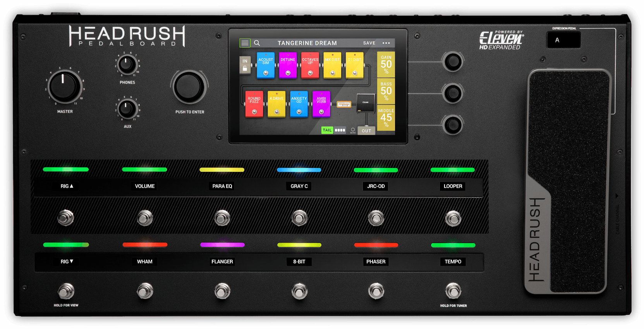The width and height of the screenshot is (644, 329).
Task: Click the PUSH TO ENTER encoder
Action: [189, 87]
